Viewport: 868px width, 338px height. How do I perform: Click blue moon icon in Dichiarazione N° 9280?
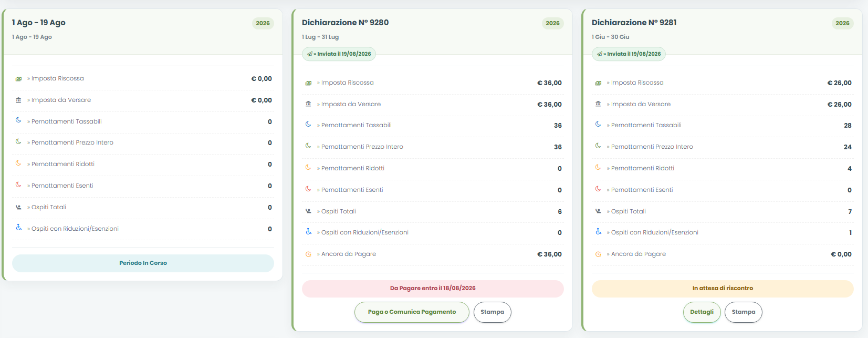[308, 125]
